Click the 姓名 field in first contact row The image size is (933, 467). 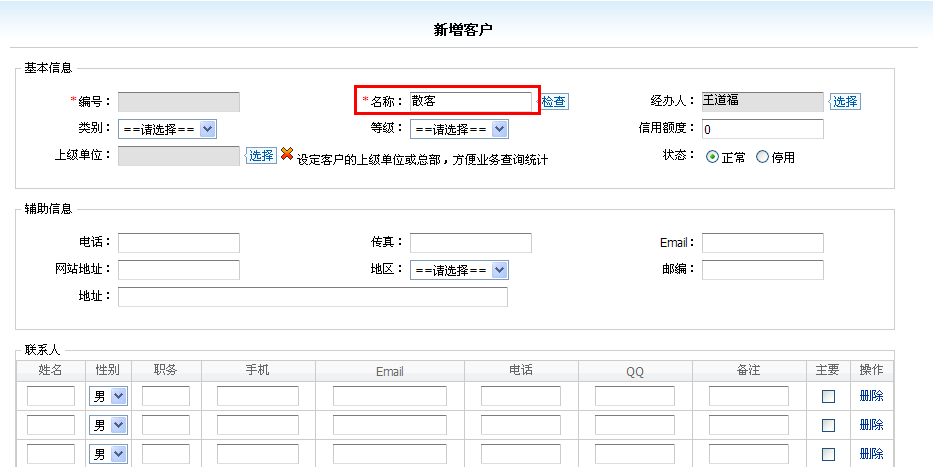point(51,396)
